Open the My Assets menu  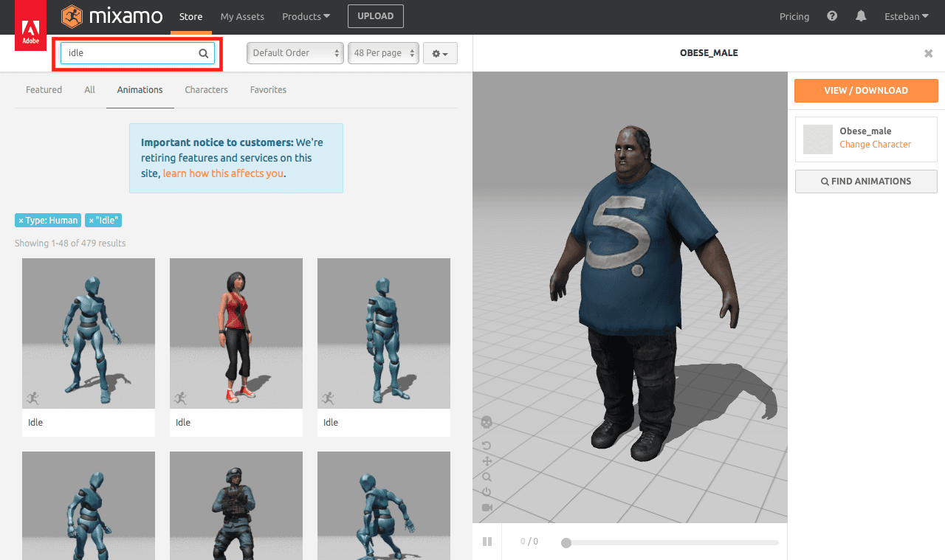pos(242,15)
